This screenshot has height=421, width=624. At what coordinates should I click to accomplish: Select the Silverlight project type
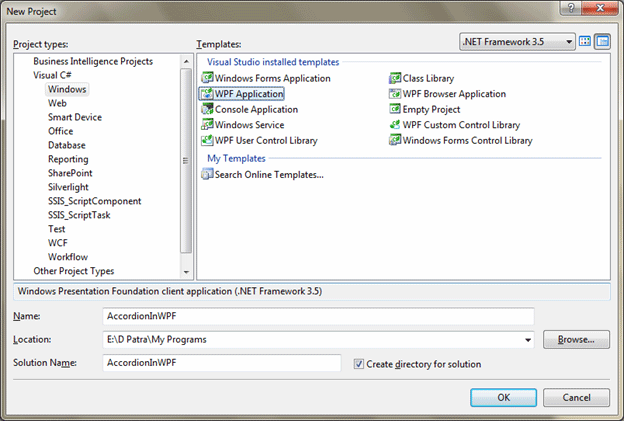tap(70, 187)
